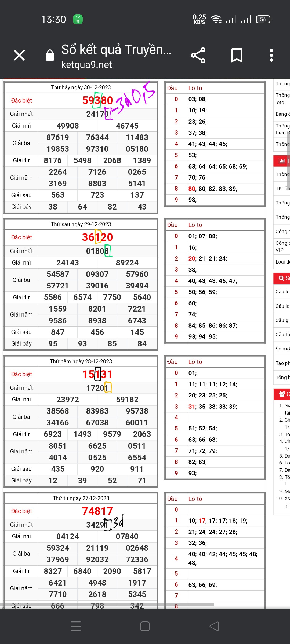Open sidebar link 'Tạo ph'
This screenshot has height=644, width=290.
pyautogui.click(x=282, y=363)
